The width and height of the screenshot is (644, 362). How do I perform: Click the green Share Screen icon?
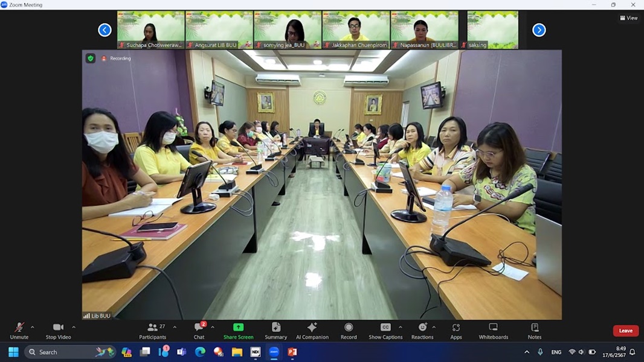[238, 328]
